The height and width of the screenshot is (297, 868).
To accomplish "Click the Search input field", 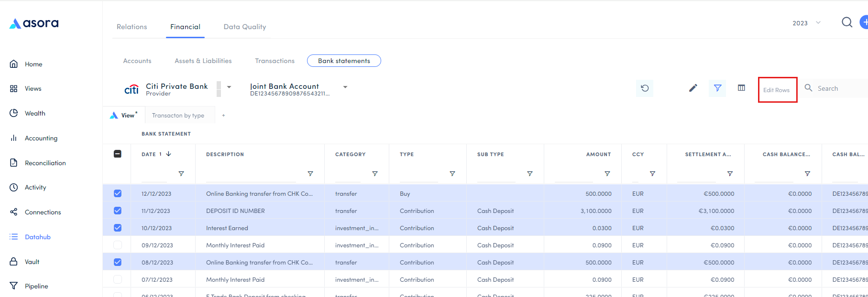I will coord(839,88).
